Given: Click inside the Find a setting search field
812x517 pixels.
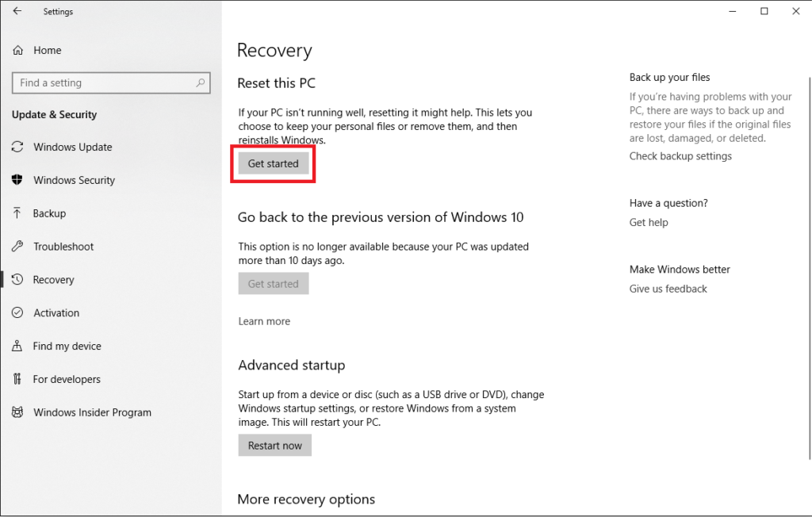Looking at the screenshot, I should click(x=103, y=82).
